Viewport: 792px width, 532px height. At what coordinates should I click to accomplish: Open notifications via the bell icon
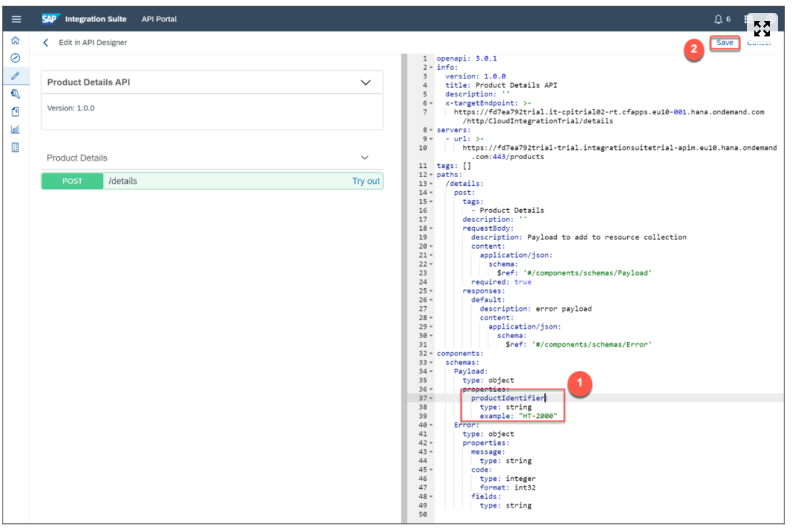click(x=717, y=19)
